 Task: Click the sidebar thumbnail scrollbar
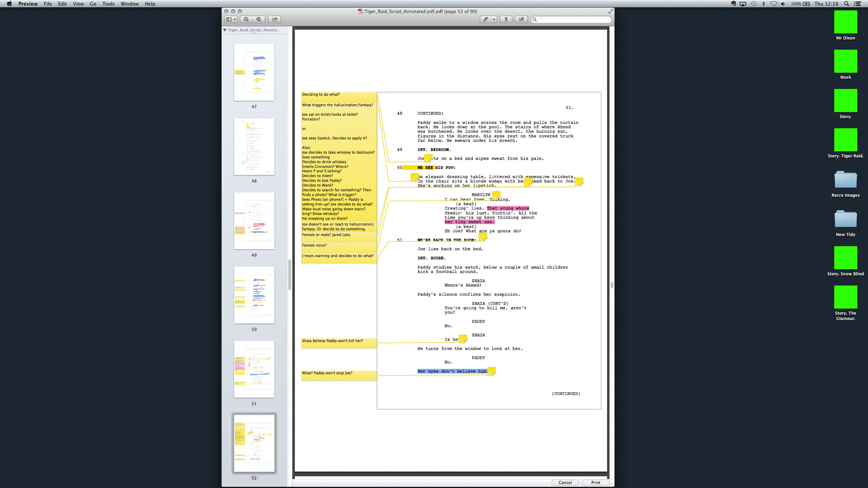pos(289,275)
